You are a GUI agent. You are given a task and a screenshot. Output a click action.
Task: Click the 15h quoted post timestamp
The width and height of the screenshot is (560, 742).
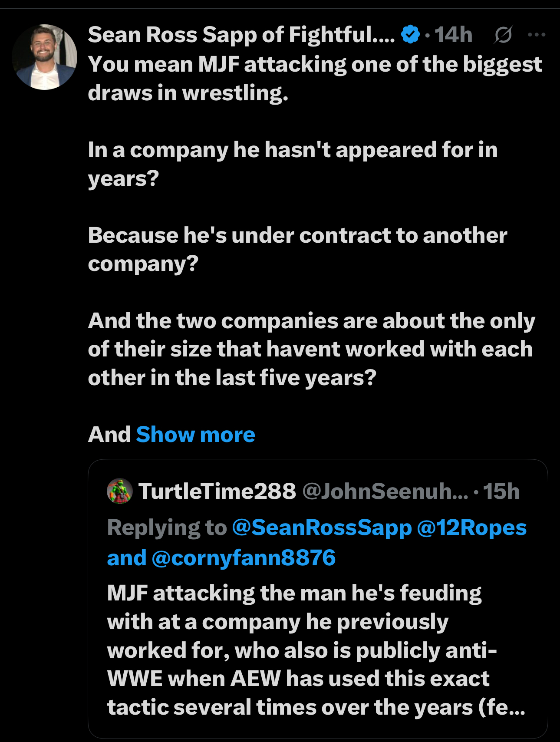(x=501, y=491)
